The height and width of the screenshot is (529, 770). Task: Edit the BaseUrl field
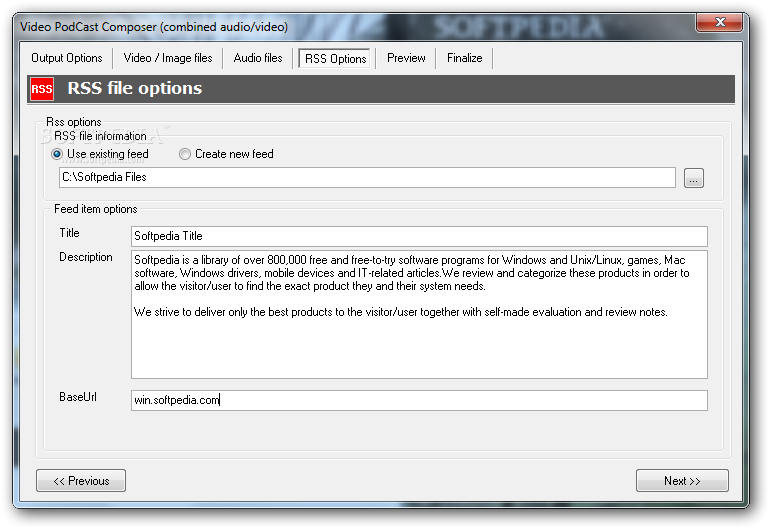[x=419, y=400]
